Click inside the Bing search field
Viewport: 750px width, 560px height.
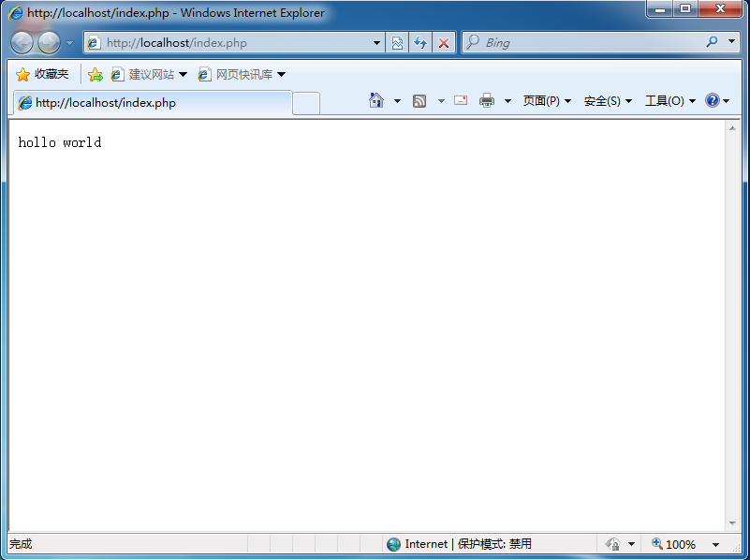[562, 42]
